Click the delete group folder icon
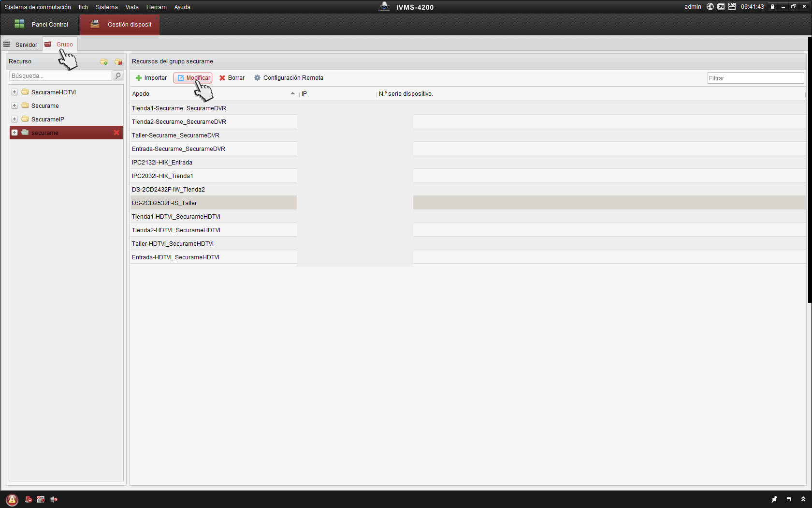The image size is (812, 508). (x=118, y=61)
